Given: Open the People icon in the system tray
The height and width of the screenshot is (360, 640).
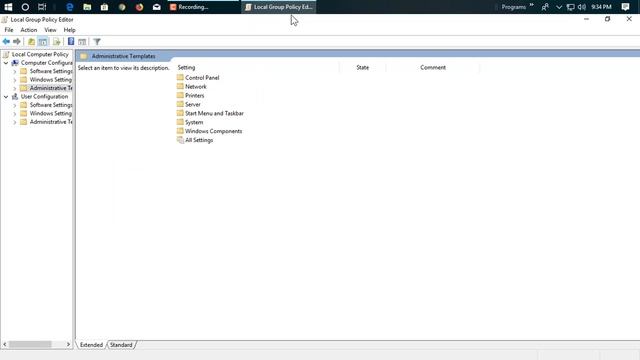Looking at the screenshot, I should 545,7.
